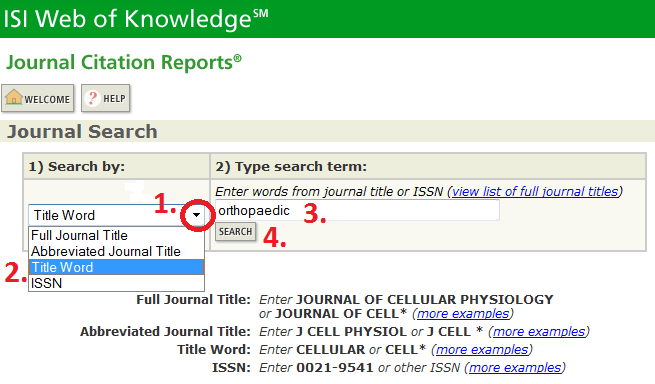Image resolution: width=655 pixels, height=384 pixels.
Task: Choose Abbreviated Journal Title option
Action: 116,251
